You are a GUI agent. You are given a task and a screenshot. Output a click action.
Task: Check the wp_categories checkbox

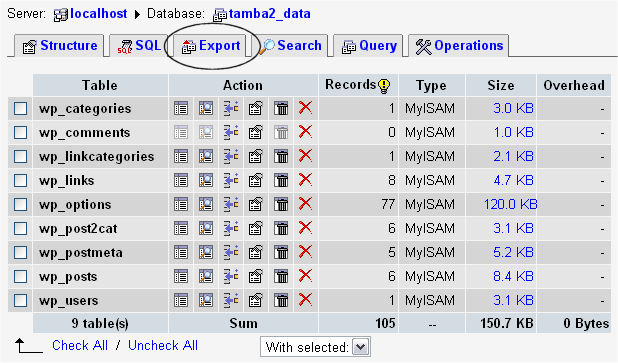[20, 108]
